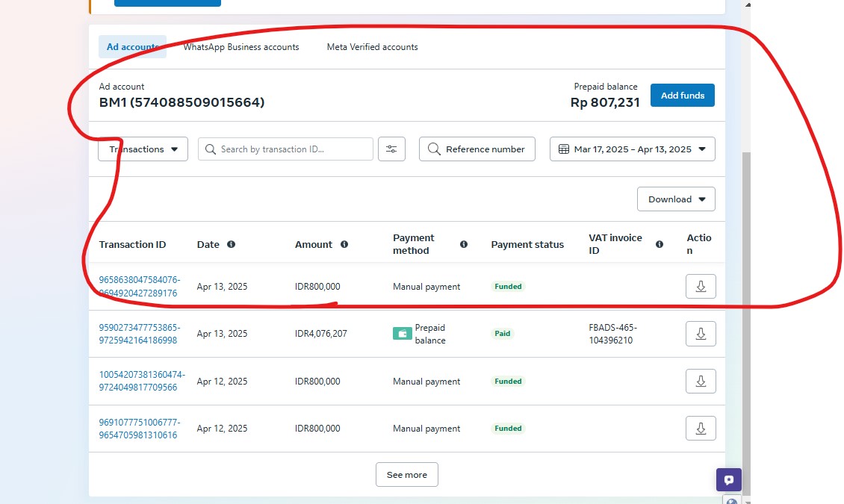The width and height of the screenshot is (844, 504).
Task: Click the filter sliders icon beside search
Action: point(391,149)
